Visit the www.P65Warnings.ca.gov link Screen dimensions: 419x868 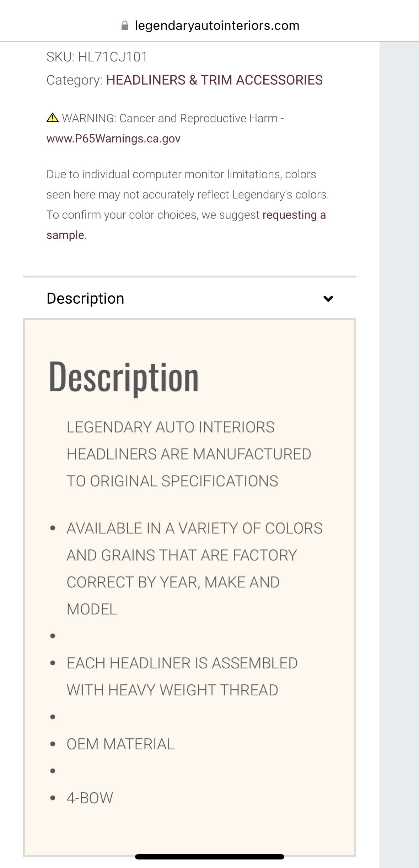coord(113,139)
